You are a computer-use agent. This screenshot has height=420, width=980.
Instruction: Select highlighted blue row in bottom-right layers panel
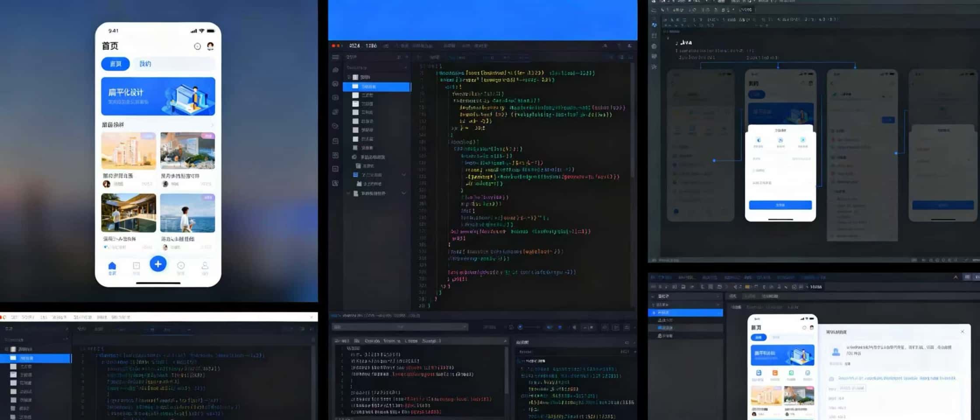(685, 312)
